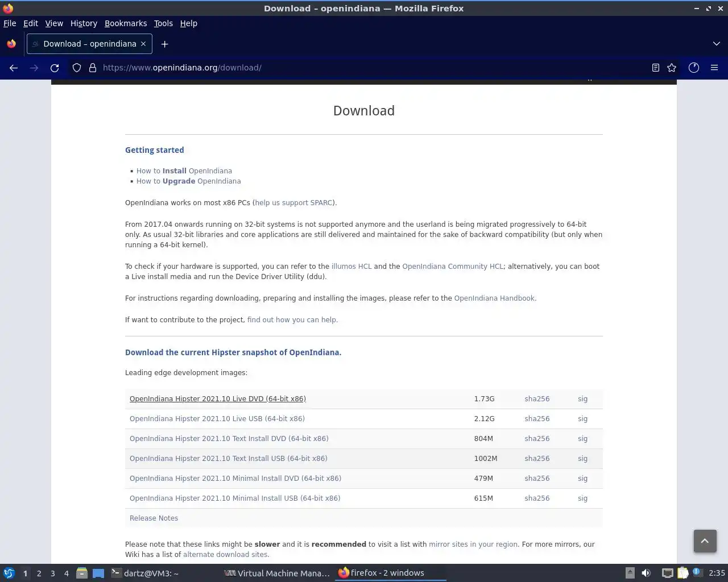The height and width of the screenshot is (582, 728).
Task: Download Hipster 2021.10 Text Install USB
Action: click(x=229, y=458)
